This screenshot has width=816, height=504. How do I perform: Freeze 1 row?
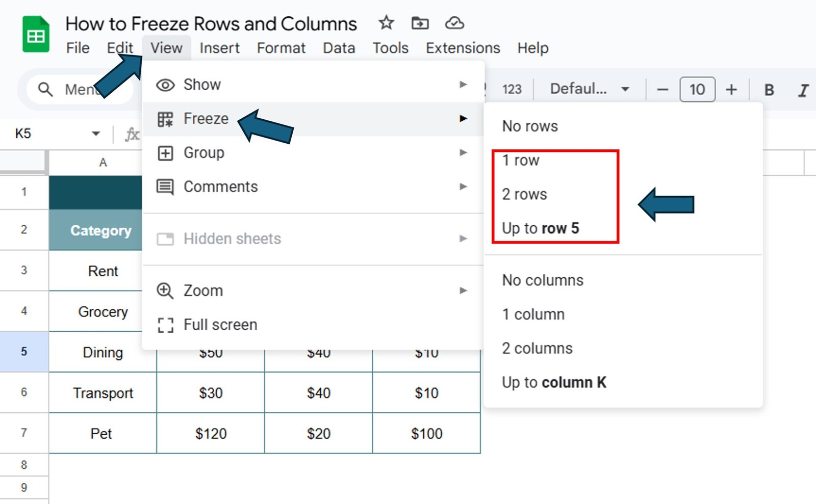[x=623, y=161]
